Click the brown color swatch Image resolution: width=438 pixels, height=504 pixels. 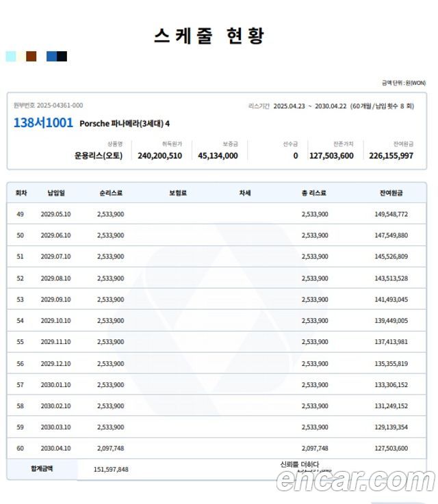[31, 57]
